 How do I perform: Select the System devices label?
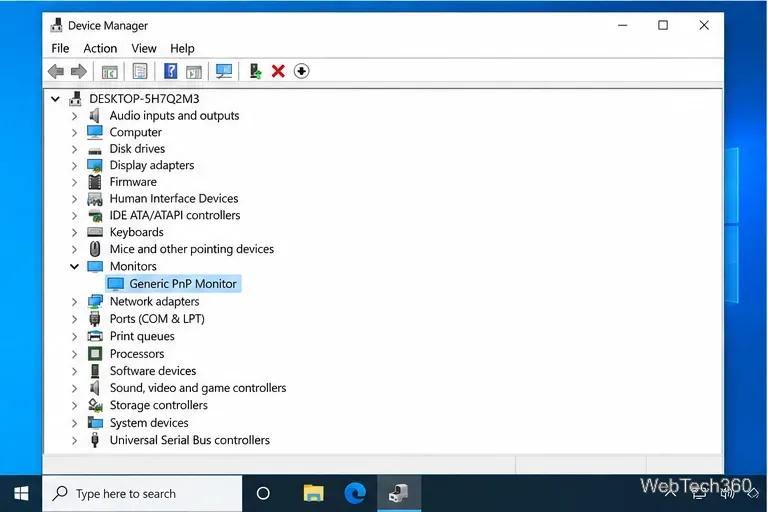click(149, 423)
